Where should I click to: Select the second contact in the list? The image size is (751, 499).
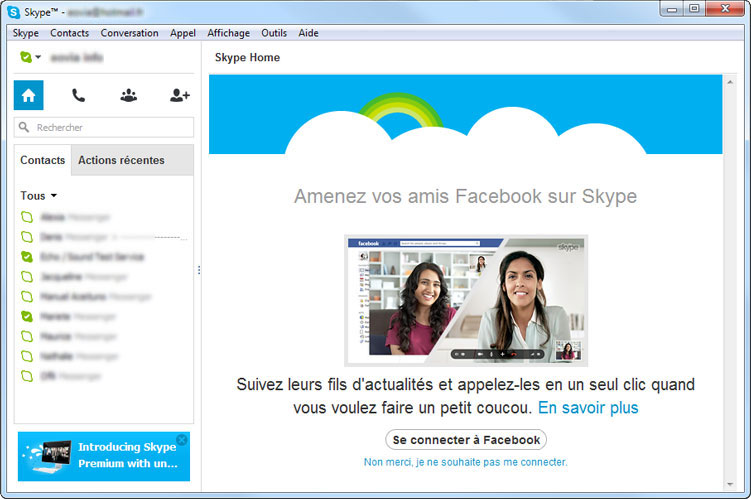click(x=103, y=237)
